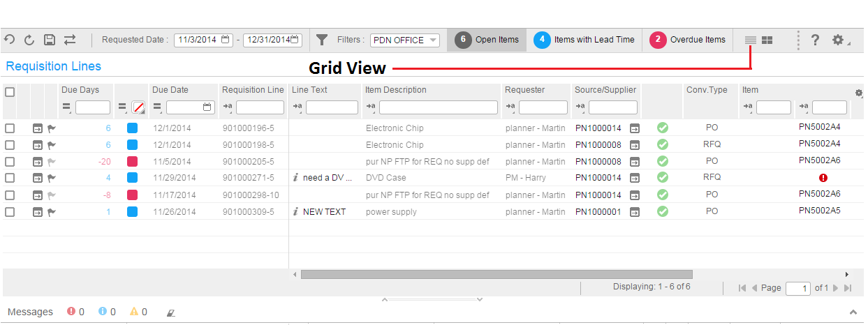
Task: Click red error icon in DVD Case row
Action: [823, 178]
